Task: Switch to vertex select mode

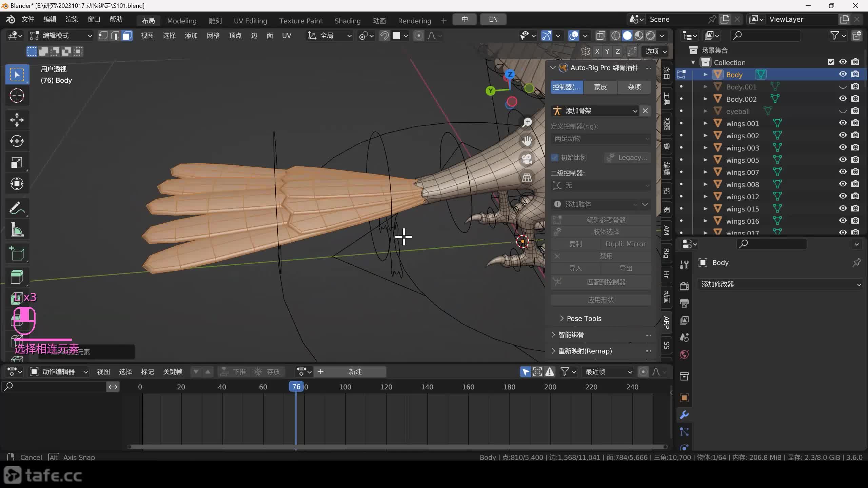Action: tap(103, 36)
